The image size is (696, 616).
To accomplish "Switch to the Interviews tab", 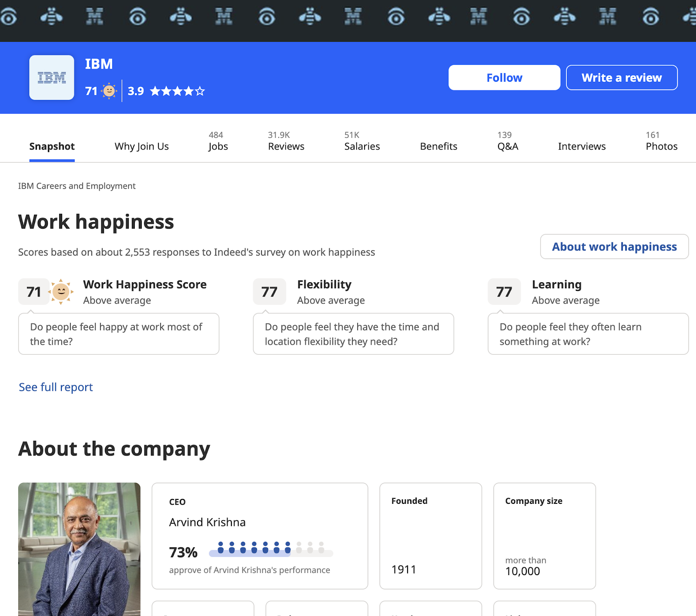I will [x=582, y=147].
